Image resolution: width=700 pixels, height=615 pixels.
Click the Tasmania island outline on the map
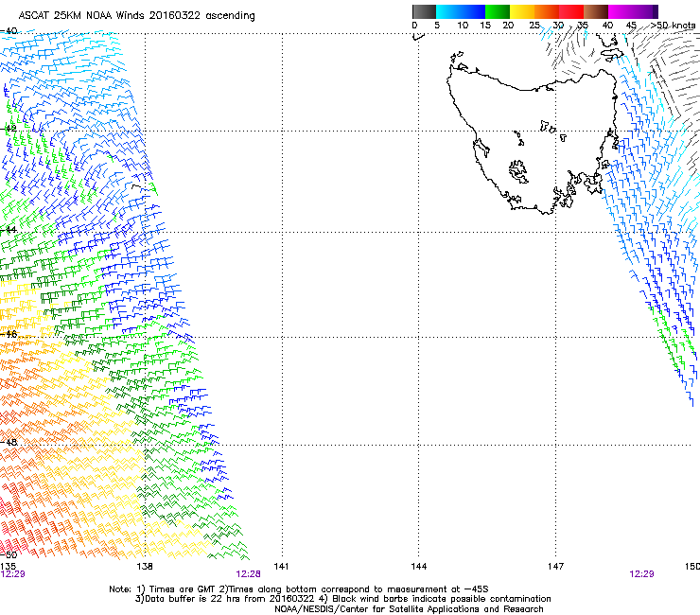click(532, 143)
